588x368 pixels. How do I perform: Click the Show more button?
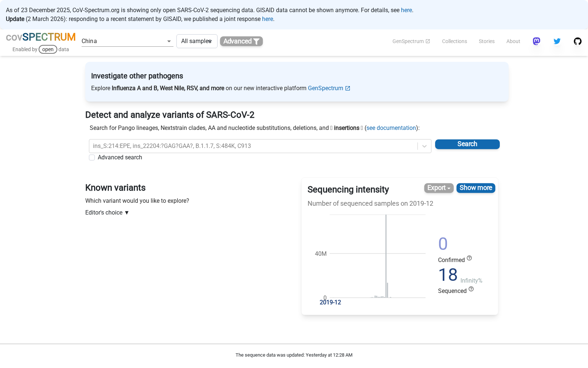[476, 188]
